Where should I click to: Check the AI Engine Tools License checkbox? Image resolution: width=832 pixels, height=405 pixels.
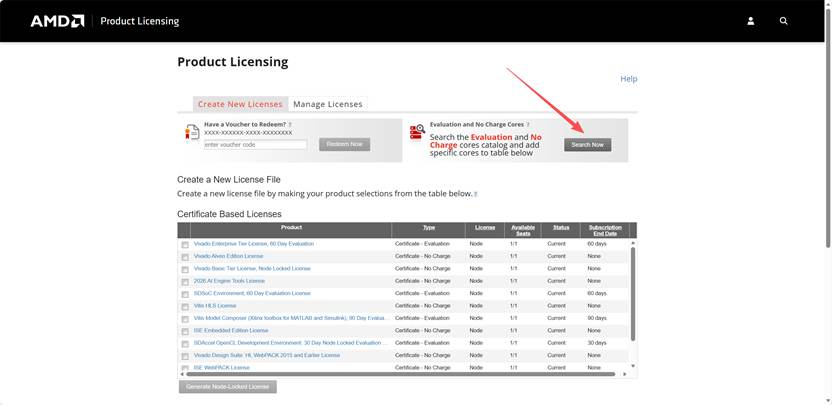(185, 282)
